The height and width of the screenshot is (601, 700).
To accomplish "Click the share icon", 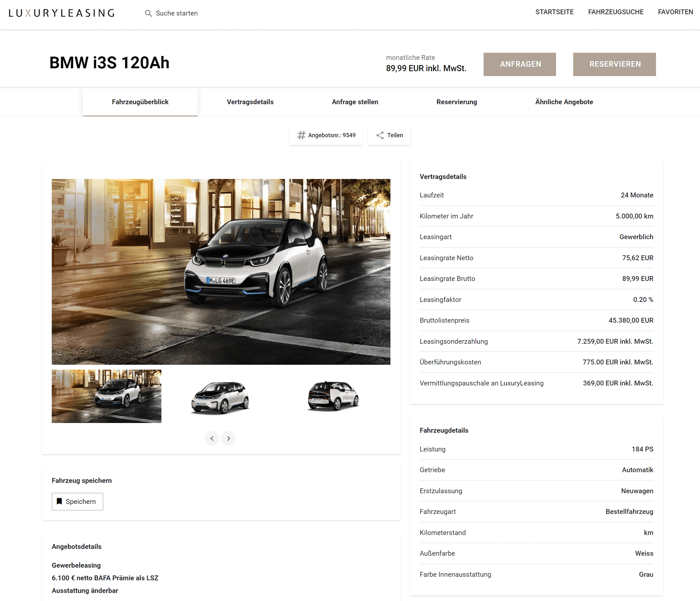I will (x=380, y=135).
